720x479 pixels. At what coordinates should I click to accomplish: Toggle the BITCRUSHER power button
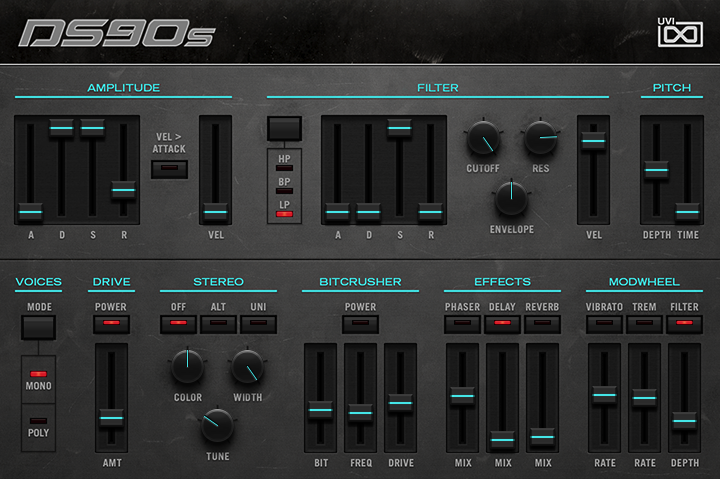360,324
